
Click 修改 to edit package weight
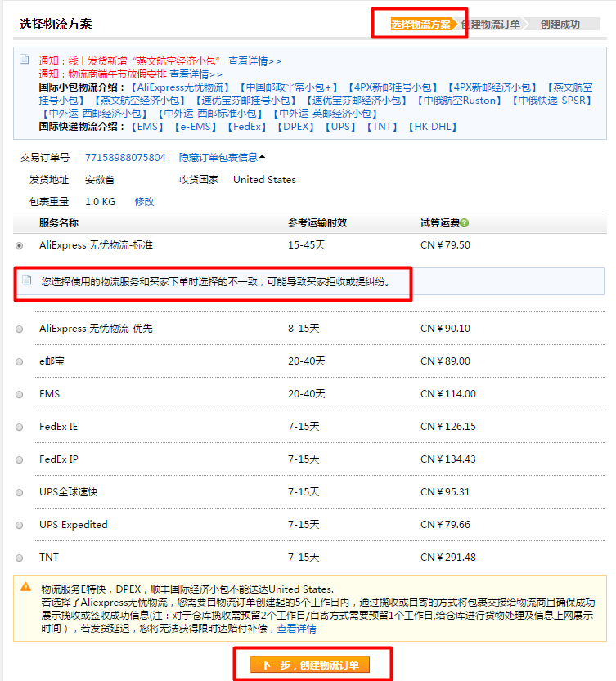144,201
